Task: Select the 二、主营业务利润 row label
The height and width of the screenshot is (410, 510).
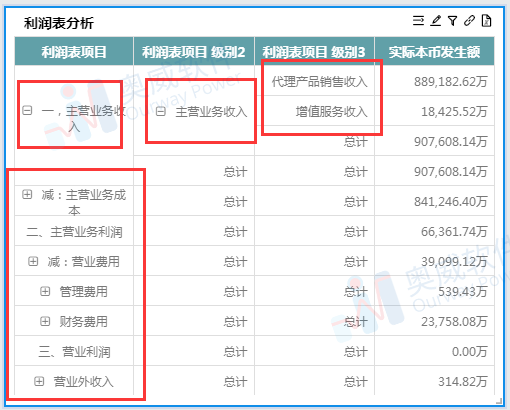Action: (x=74, y=232)
